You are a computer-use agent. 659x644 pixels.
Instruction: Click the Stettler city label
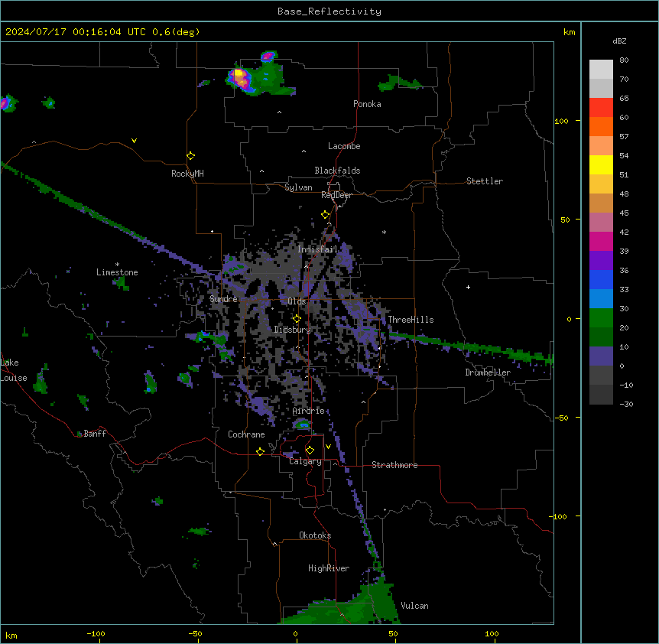pyautogui.click(x=485, y=181)
